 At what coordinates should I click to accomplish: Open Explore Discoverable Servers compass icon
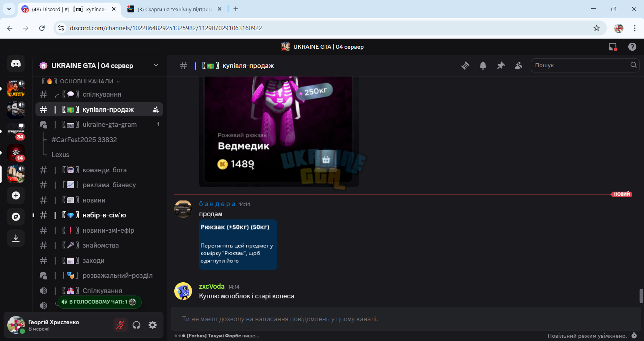point(16,217)
